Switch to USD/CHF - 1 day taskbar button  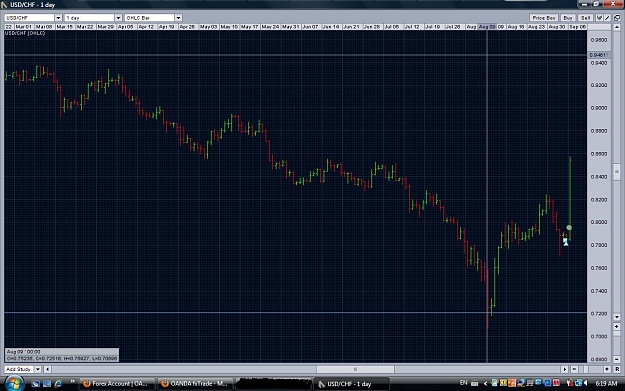pyautogui.click(x=352, y=384)
